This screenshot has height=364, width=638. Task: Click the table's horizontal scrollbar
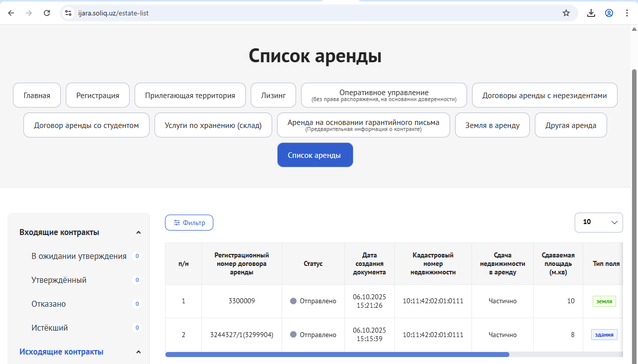coord(337,355)
